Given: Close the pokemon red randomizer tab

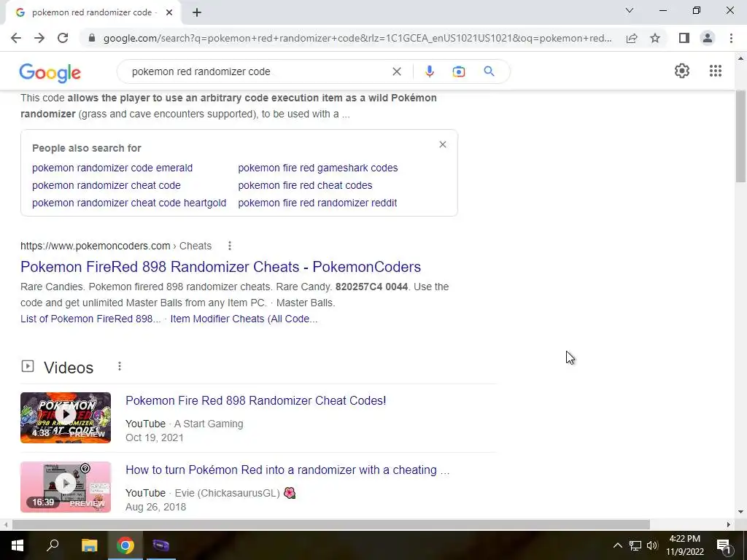Looking at the screenshot, I should point(169,13).
